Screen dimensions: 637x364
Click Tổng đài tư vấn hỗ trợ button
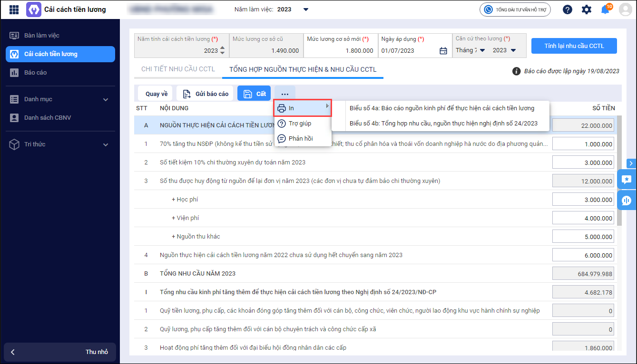click(515, 10)
